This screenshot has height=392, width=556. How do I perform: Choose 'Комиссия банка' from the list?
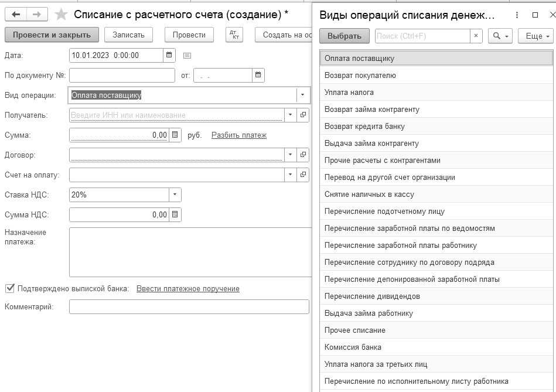[353, 347]
